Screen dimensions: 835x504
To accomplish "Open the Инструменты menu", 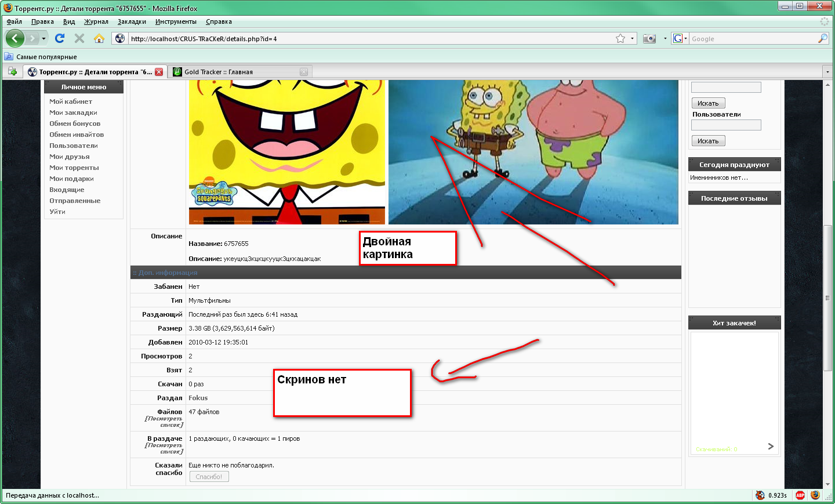I will point(176,21).
